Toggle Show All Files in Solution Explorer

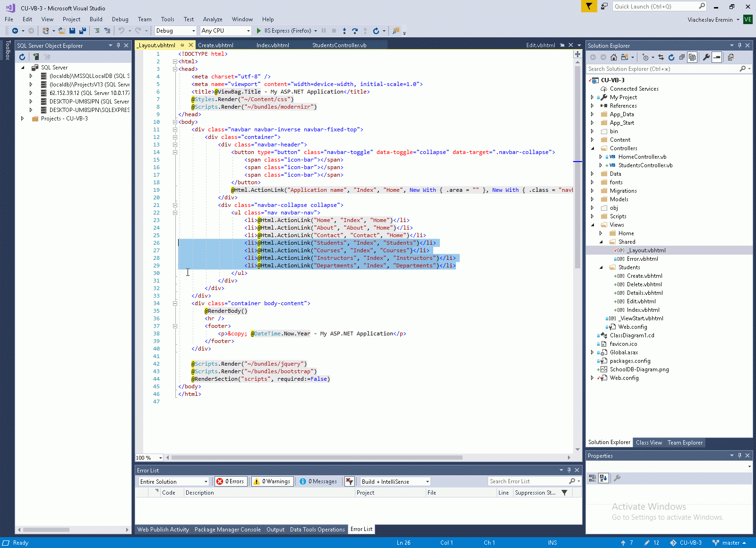click(692, 57)
